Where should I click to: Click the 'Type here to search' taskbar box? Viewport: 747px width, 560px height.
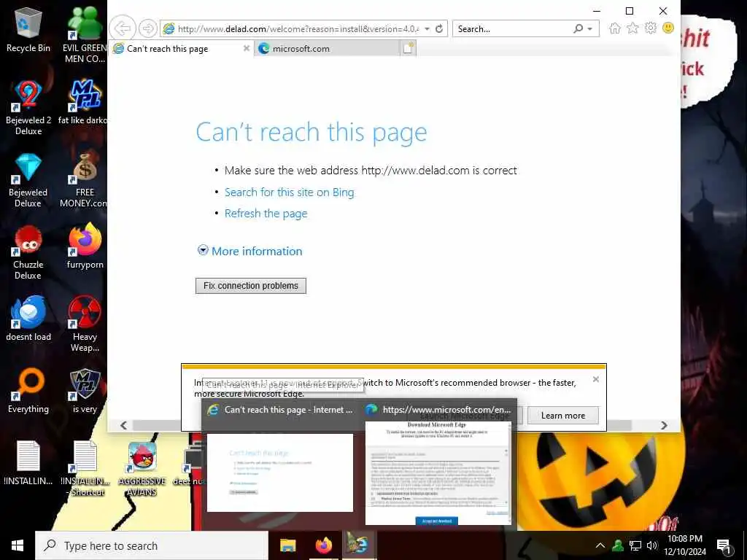[152, 545]
